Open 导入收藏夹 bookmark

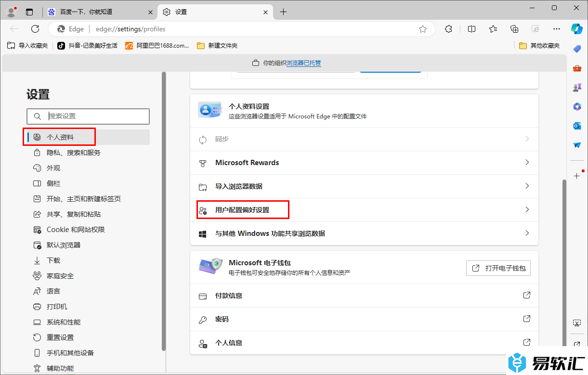coord(27,46)
